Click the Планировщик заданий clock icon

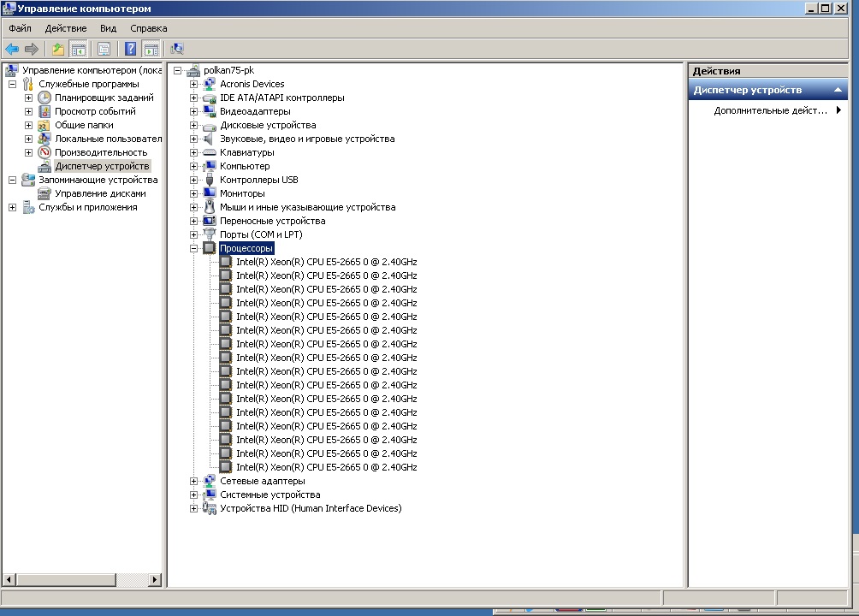[44, 98]
